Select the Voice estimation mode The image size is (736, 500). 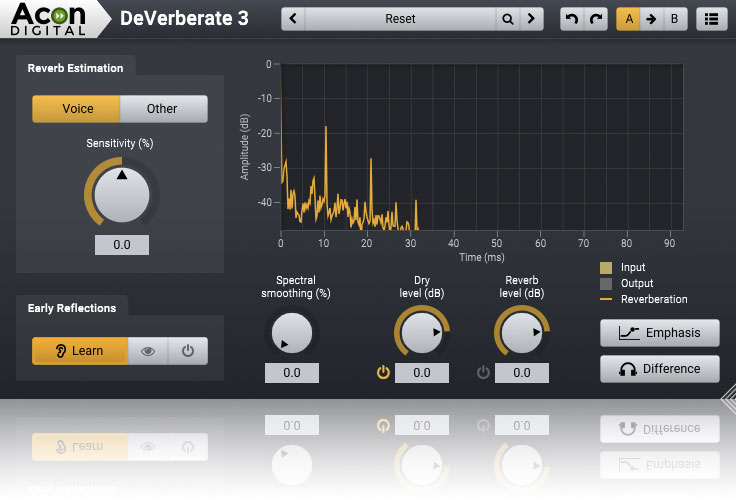click(77, 109)
